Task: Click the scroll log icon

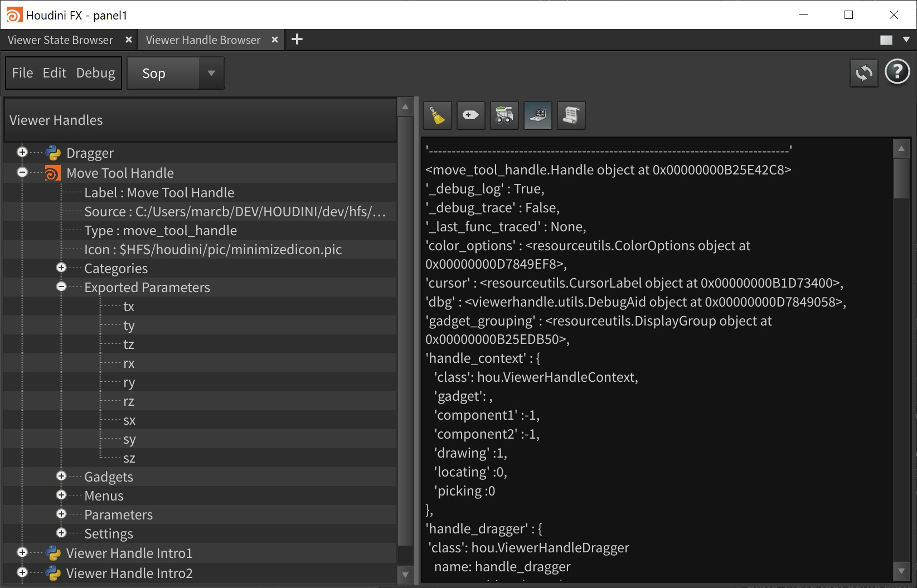Action: (x=571, y=115)
